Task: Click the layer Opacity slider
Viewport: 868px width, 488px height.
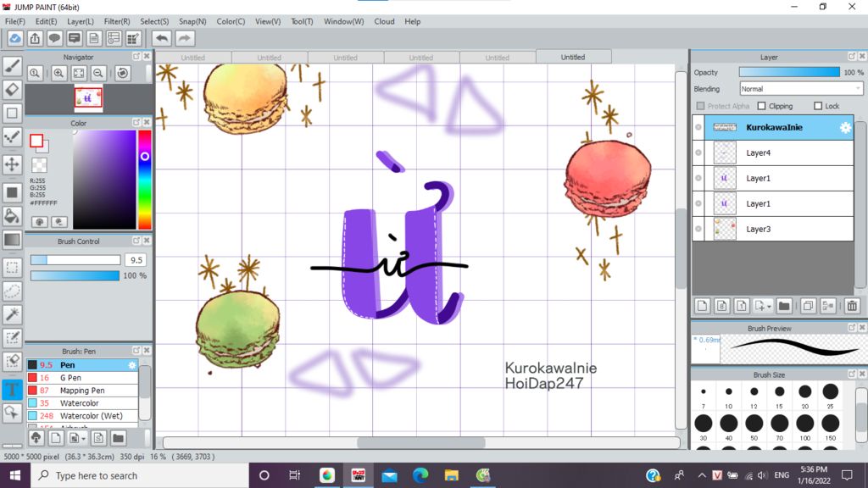Action: pos(789,73)
